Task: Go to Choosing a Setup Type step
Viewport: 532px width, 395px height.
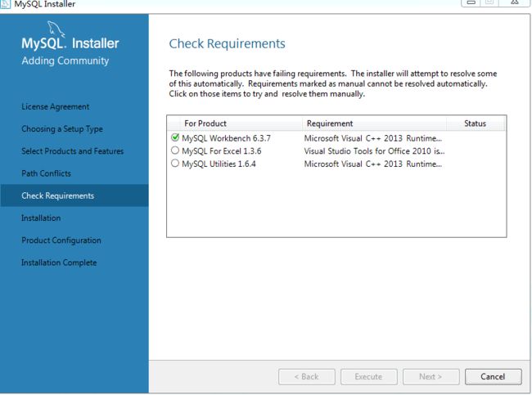Action: tap(62, 129)
